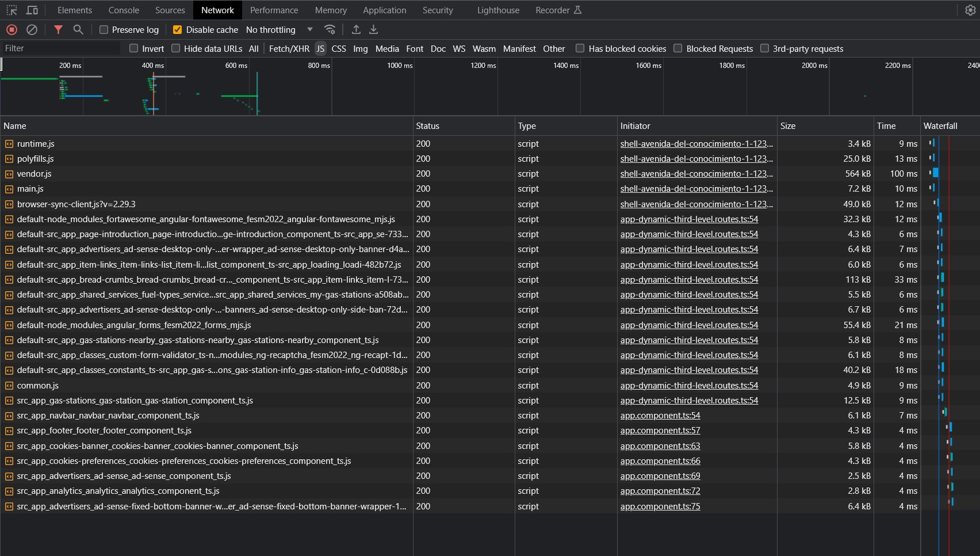
Task: Switch to the Performance tab
Action: click(x=274, y=10)
